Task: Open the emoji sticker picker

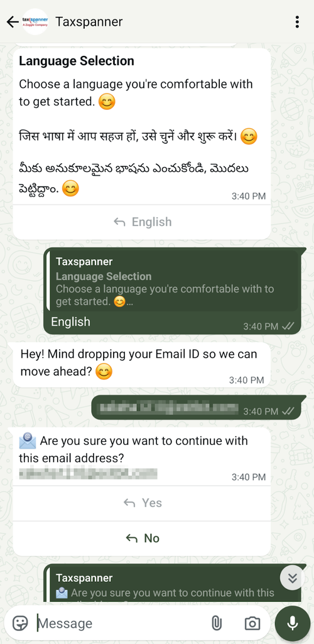Action: 20,623
